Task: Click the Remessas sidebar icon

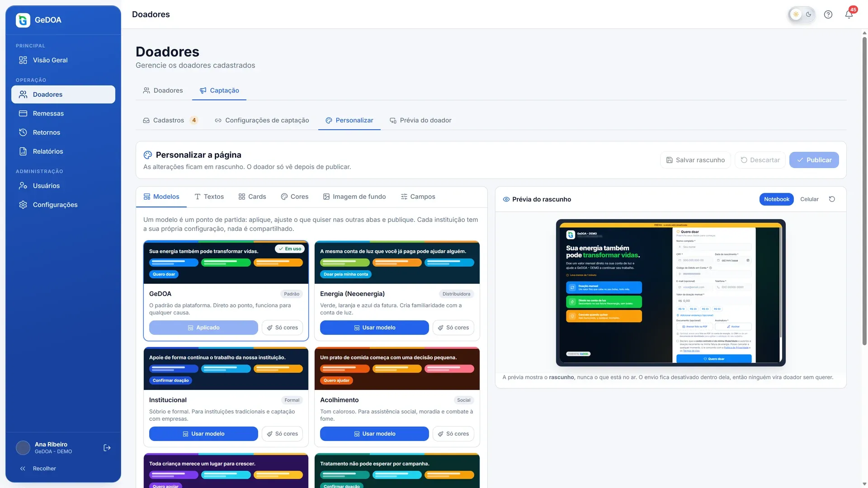Action: [23, 113]
